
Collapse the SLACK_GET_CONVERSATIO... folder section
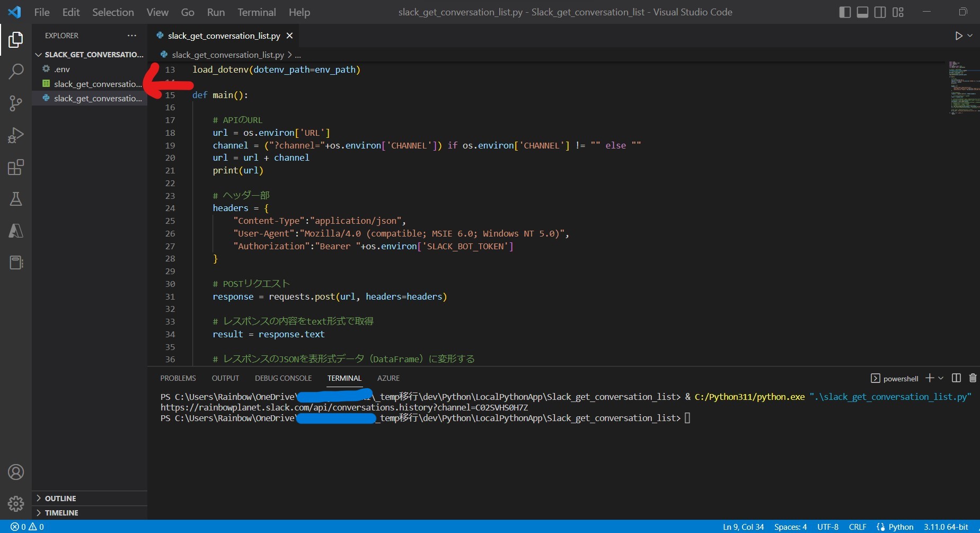tap(90, 55)
